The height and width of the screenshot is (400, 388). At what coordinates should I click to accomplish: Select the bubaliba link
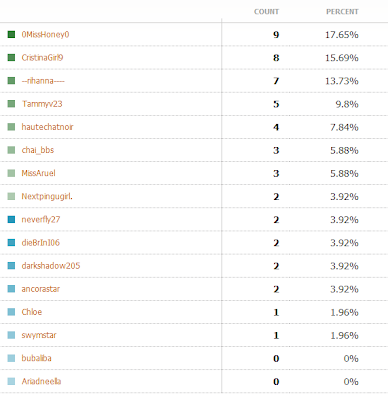pyautogui.click(x=36, y=358)
